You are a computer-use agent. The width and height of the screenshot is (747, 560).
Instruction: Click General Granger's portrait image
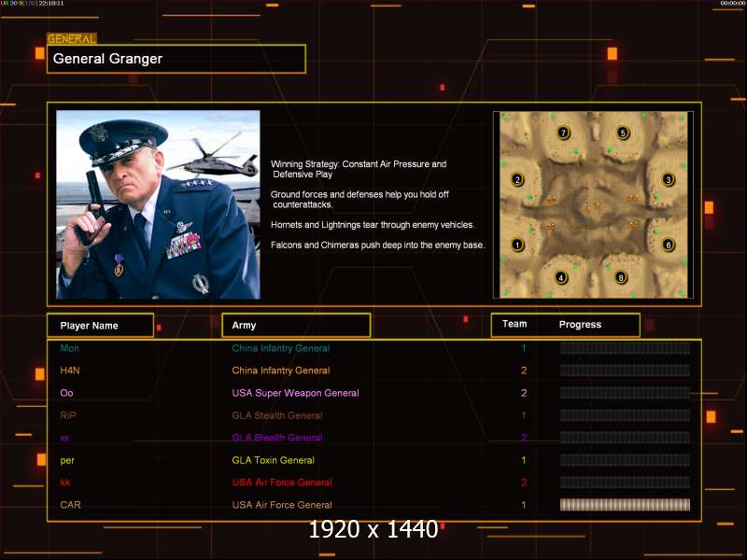[158, 204]
